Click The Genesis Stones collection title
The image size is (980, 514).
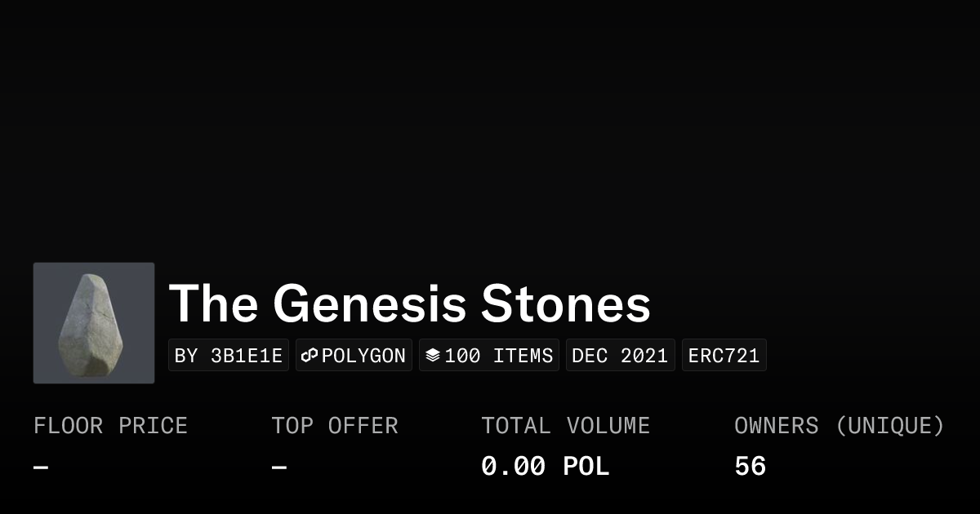point(409,304)
